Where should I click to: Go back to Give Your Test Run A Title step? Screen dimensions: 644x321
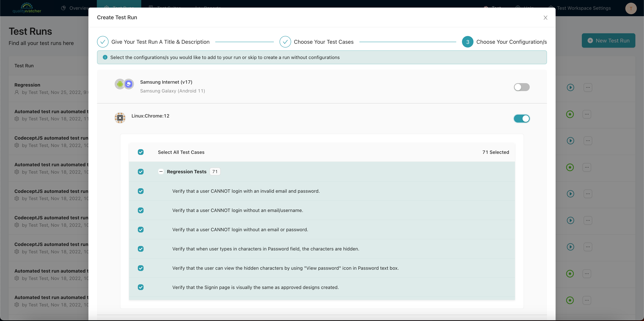point(153,42)
